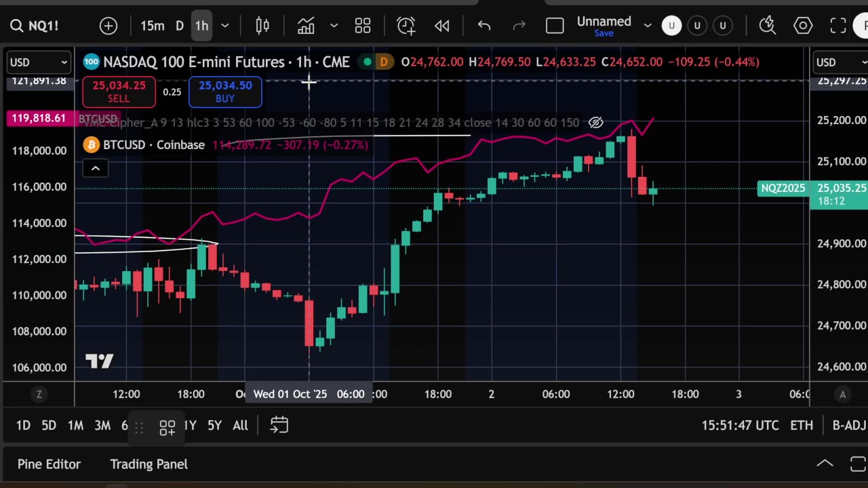
Task: Open the Trading Panel tab
Action: (x=149, y=464)
